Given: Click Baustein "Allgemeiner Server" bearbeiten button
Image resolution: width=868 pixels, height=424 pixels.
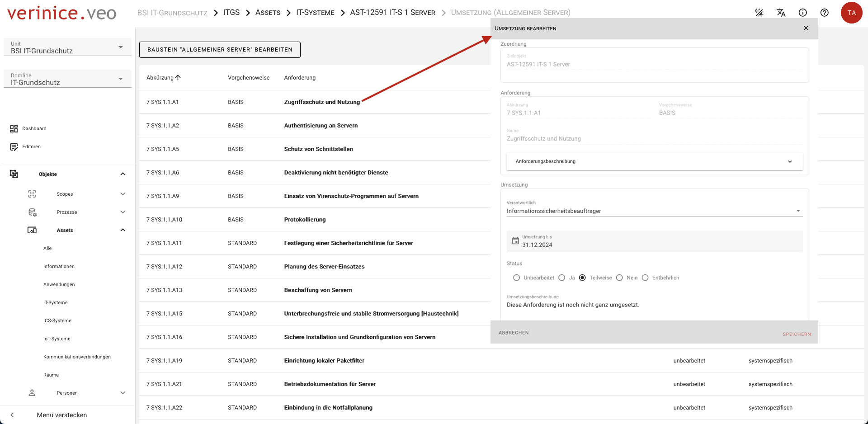Looking at the screenshot, I should (x=220, y=50).
